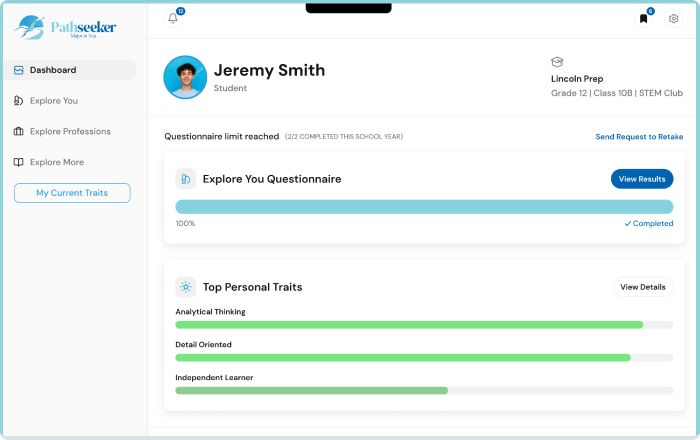Click the graduation cap school icon
The height and width of the screenshot is (440, 700).
(558, 62)
